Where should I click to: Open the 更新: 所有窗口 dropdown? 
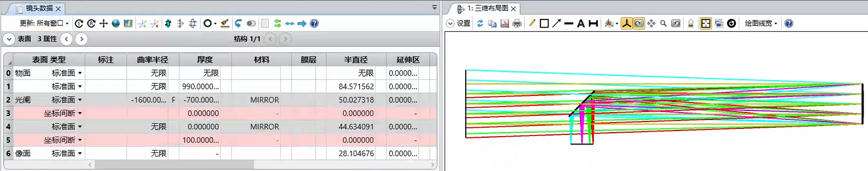(44, 24)
